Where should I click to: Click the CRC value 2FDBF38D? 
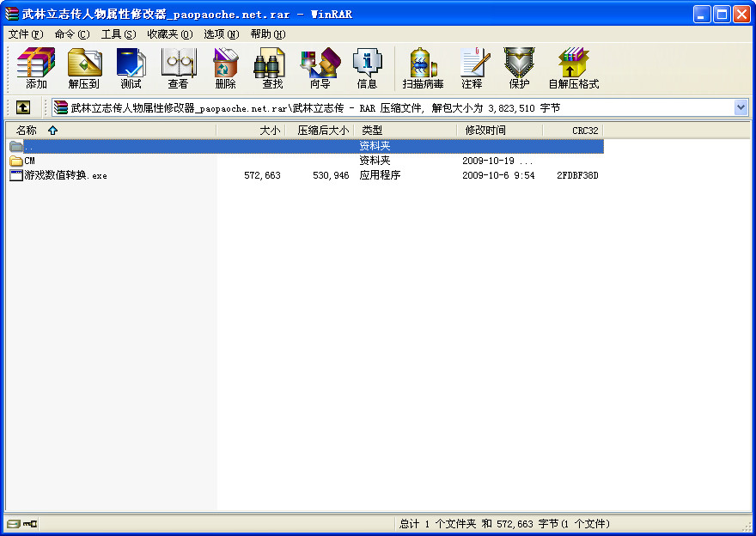(x=577, y=175)
